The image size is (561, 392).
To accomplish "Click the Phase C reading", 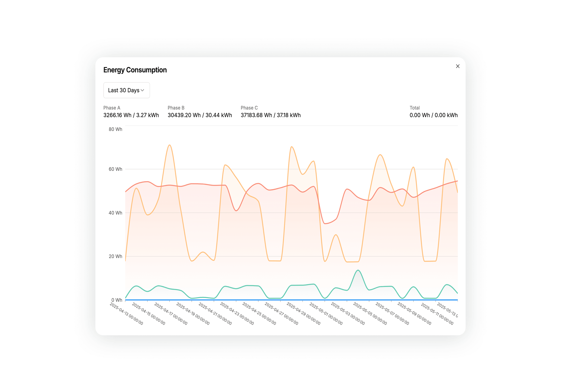I will point(270,115).
